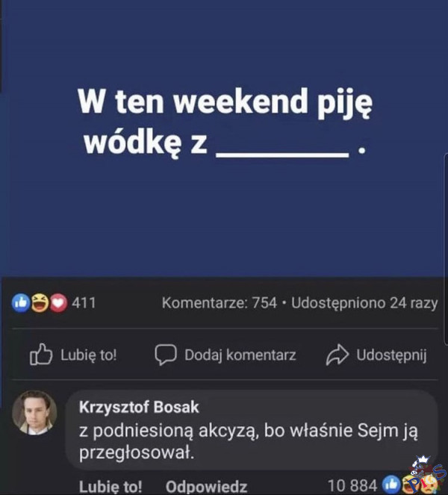Click the emoji reaction beside comment's Like icon
The width and height of the screenshot is (448, 495).
[x=411, y=485]
